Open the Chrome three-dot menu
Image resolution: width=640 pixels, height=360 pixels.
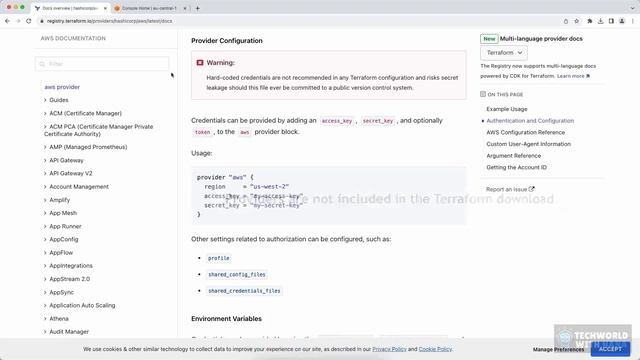tap(633, 21)
